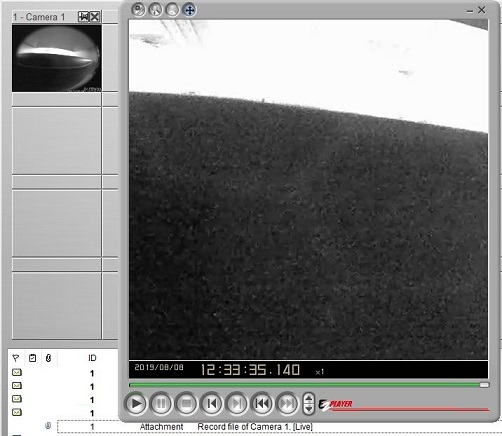Viewport: 502px width, 436px height.
Task: Click the second round icon in player toolbar
Action: pos(155,10)
